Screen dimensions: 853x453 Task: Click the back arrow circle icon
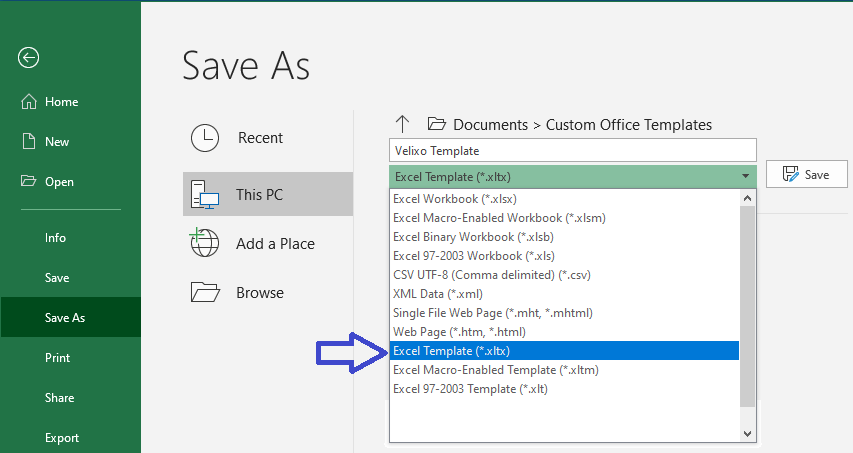(28, 58)
